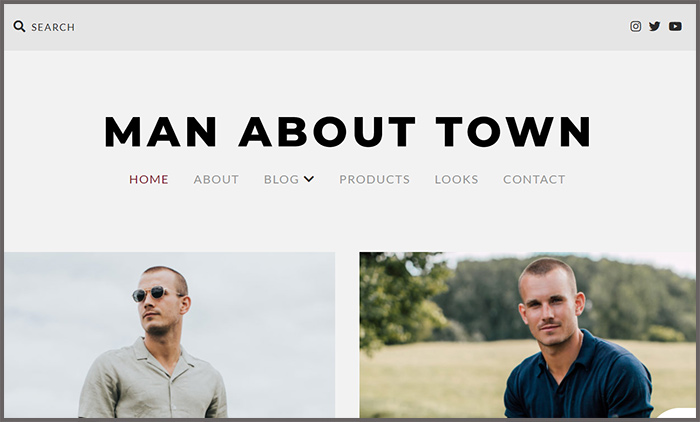Expand the Blog dropdown chevron

point(309,179)
